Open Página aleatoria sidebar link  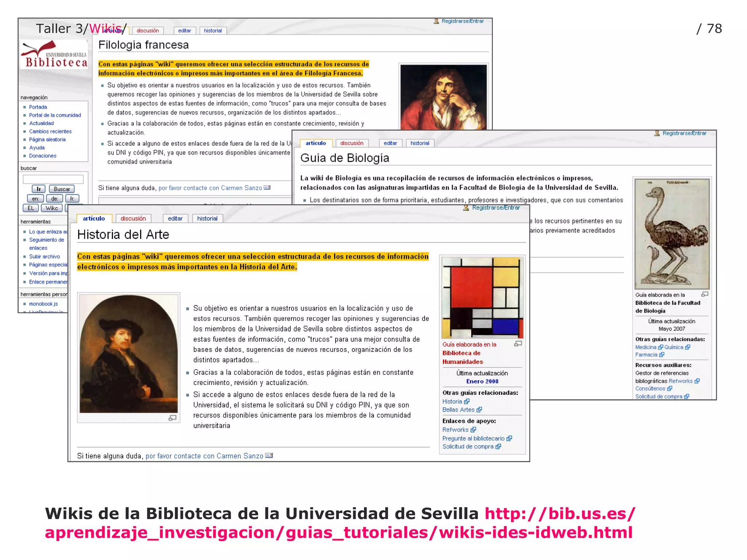(47, 139)
